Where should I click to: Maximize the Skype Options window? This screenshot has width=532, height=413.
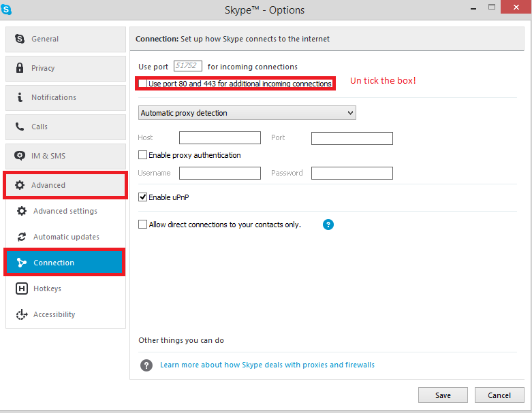click(x=492, y=7)
